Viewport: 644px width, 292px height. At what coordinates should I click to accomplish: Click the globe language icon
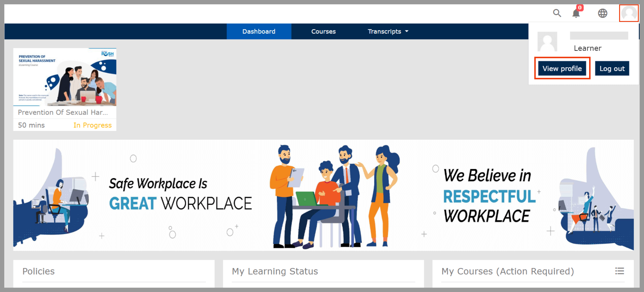602,13
